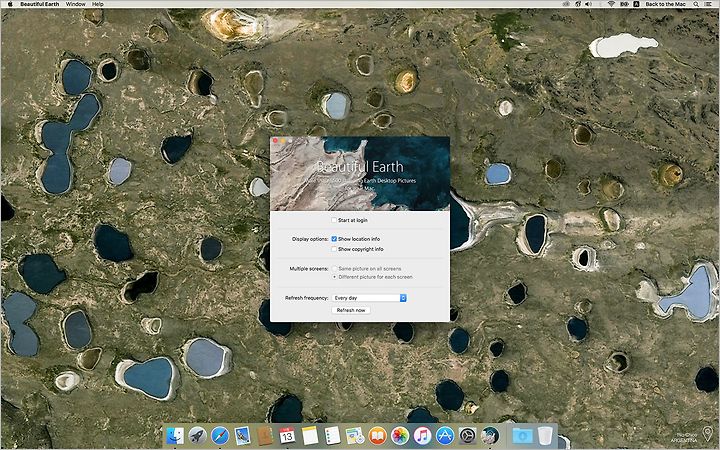The width and height of the screenshot is (720, 450).
Task: Click the volume speaker menu bar icon
Action: point(588,4)
